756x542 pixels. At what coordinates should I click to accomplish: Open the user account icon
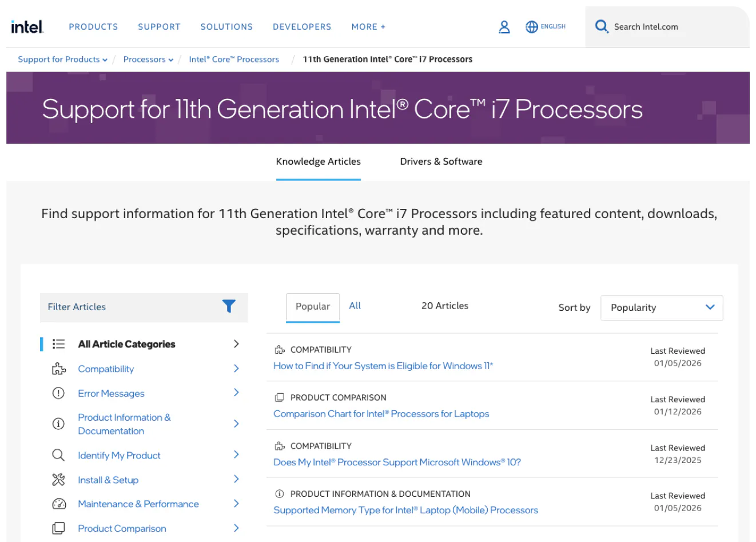[x=504, y=27]
